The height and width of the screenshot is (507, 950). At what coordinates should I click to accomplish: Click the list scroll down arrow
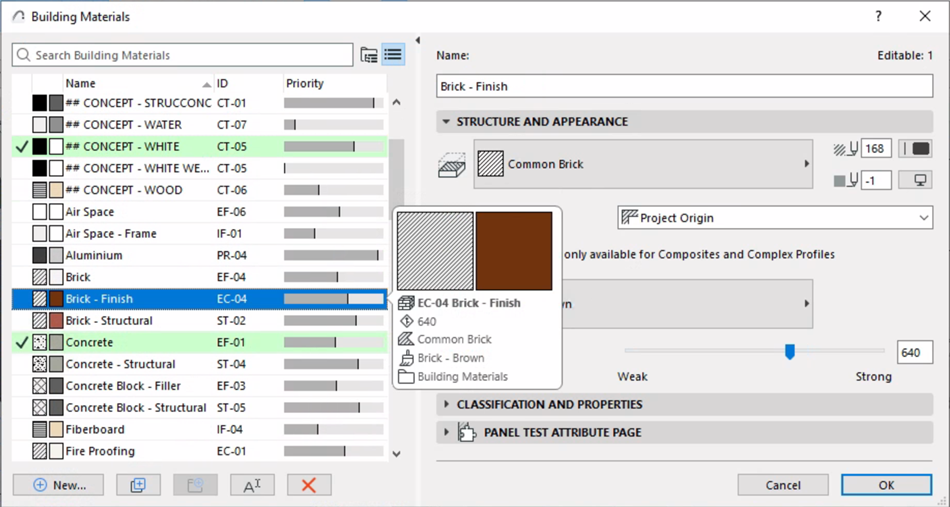coord(396,453)
